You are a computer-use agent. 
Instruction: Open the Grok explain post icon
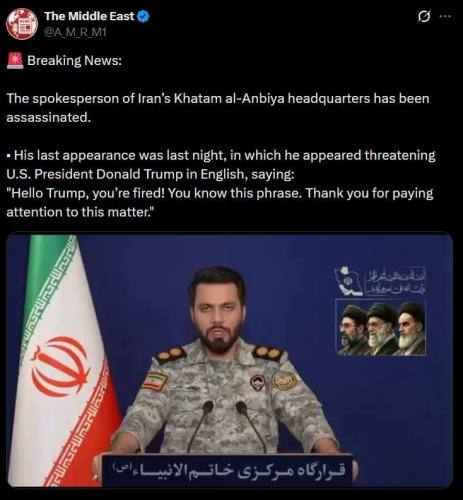coord(424,16)
